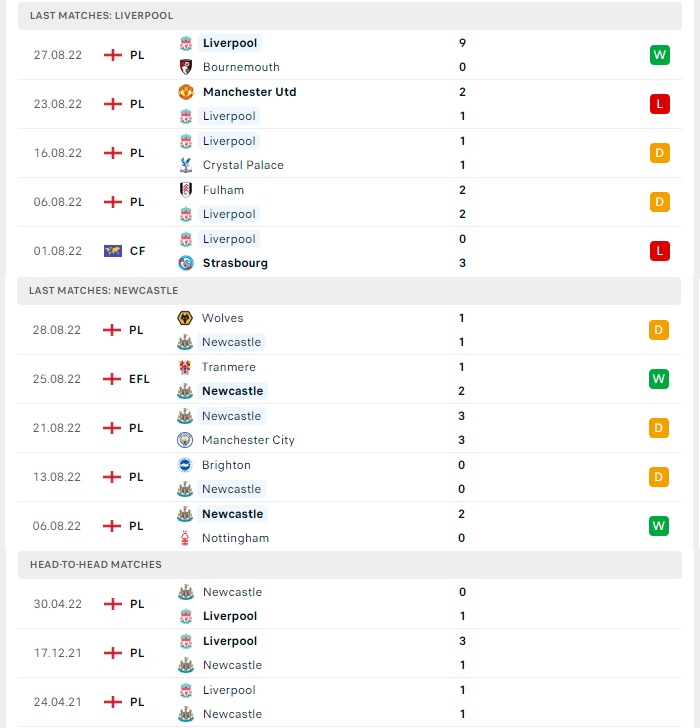This screenshot has height=728, width=700.
Task: Click the Wolves club crest icon
Action: [185, 318]
